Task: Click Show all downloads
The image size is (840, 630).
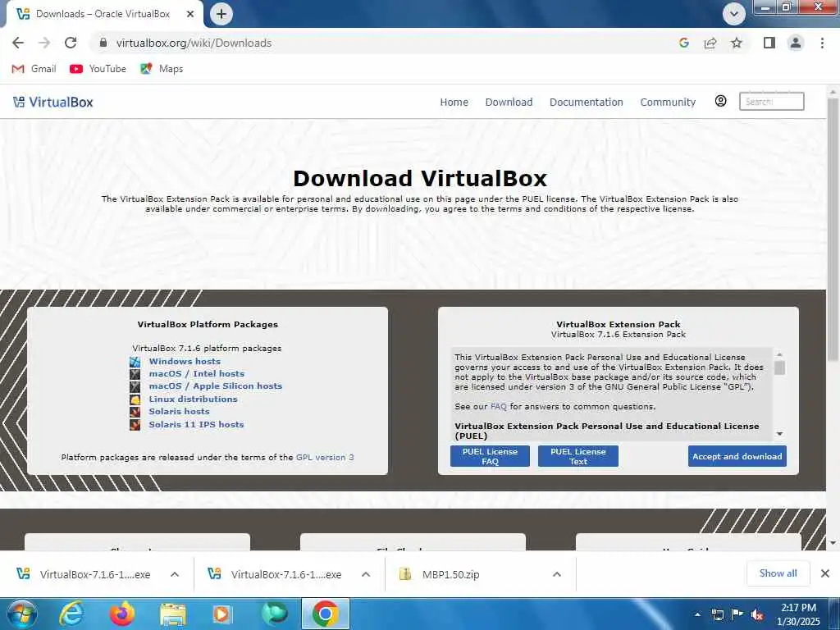Action: 778,573
